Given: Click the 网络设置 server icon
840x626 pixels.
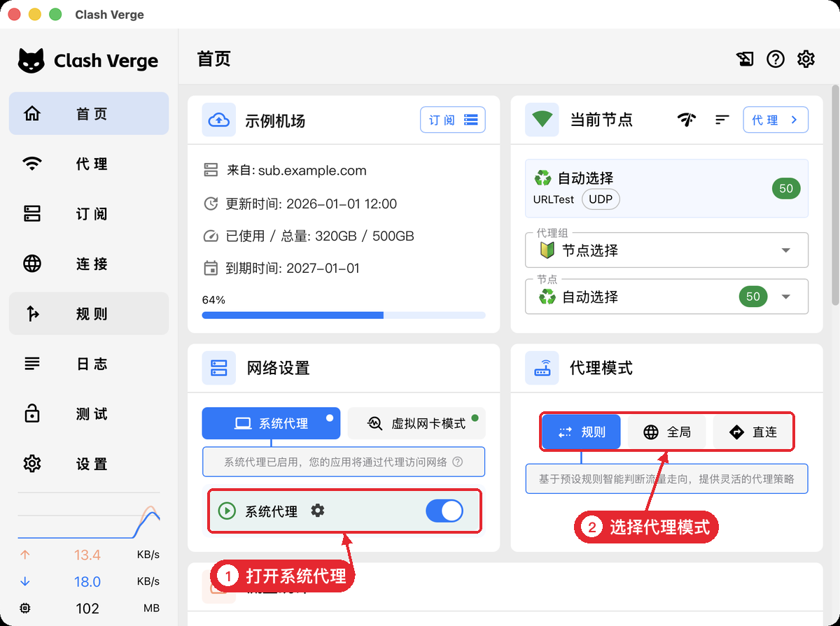Looking at the screenshot, I should pos(219,368).
